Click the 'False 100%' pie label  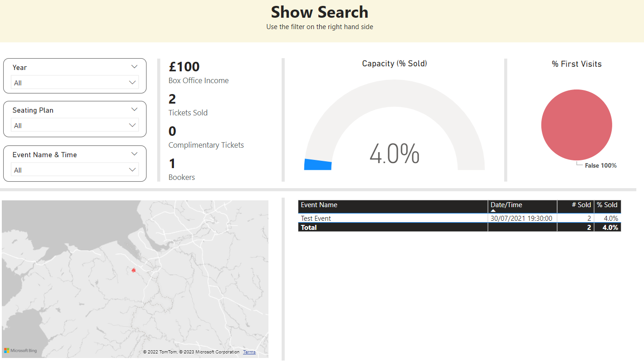(x=600, y=165)
